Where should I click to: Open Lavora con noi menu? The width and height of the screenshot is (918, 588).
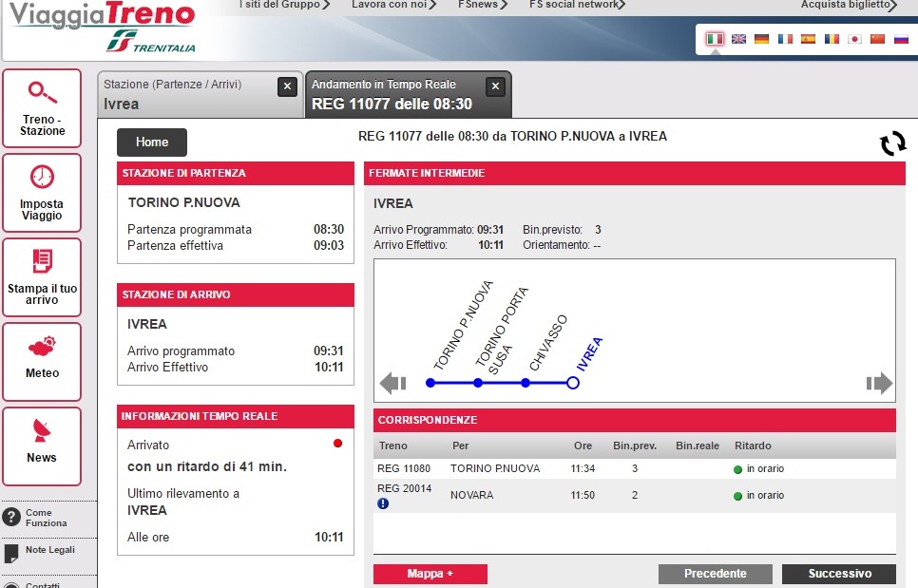click(393, 5)
